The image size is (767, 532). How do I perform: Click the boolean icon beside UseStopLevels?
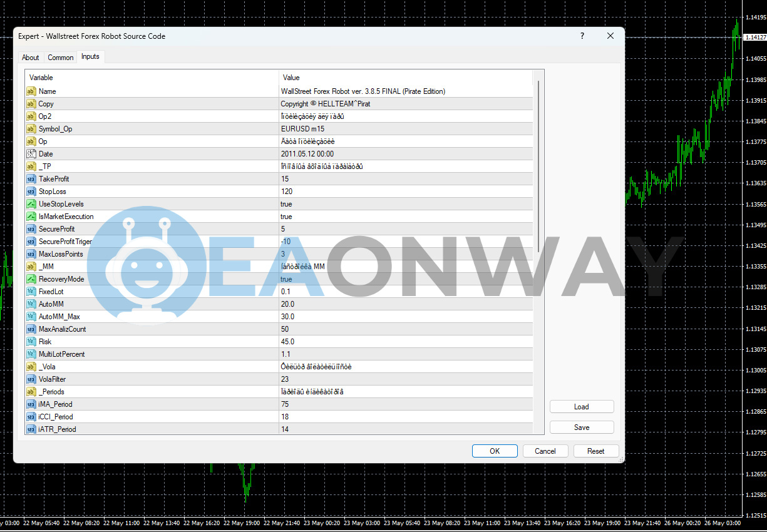point(31,204)
